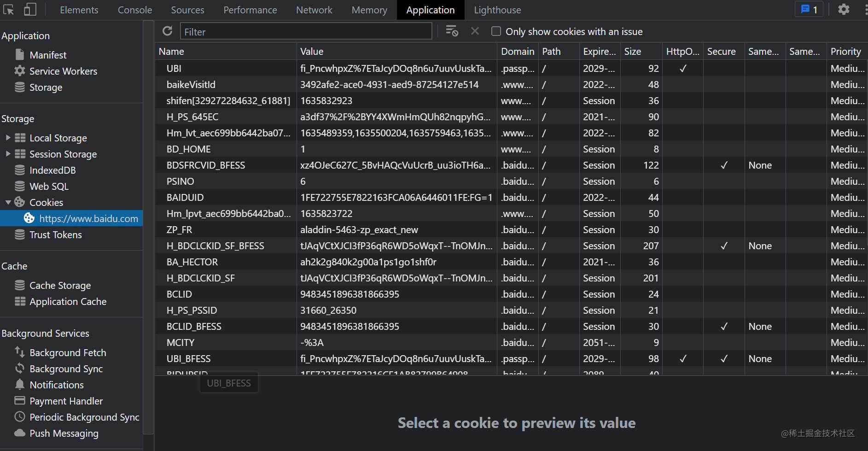Select the https://www.baidu.com cookies entry
The image size is (868, 451).
point(88,218)
